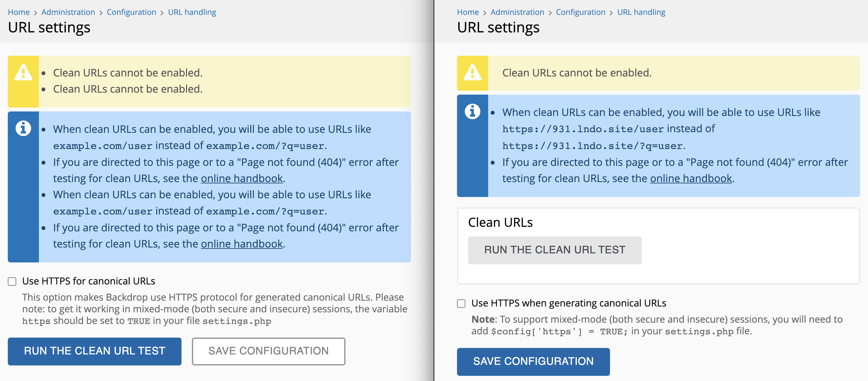This screenshot has height=381, width=868.
Task: Click the Clean URLs section heading
Action: pyautogui.click(x=500, y=222)
